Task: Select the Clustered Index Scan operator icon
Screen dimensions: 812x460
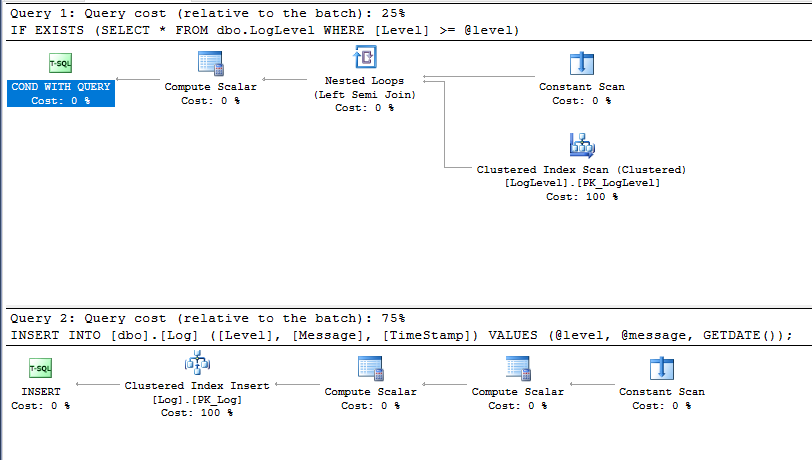Action: 581,146
